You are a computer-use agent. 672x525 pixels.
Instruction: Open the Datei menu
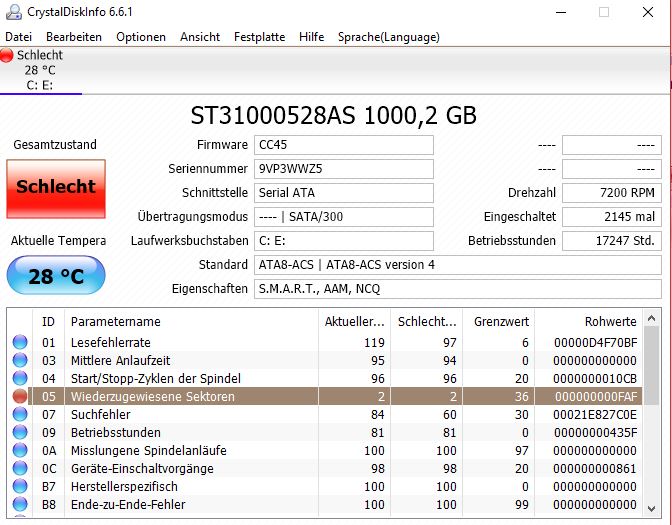tap(18, 37)
